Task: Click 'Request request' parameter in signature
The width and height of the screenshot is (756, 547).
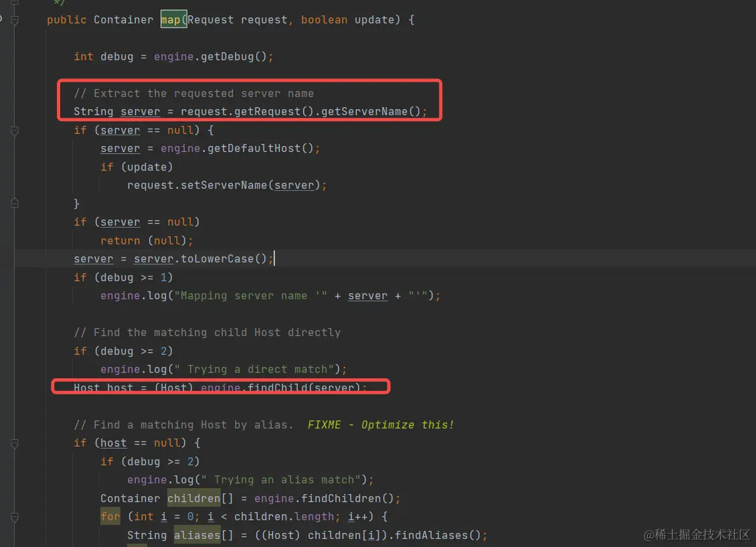Action: click(237, 20)
